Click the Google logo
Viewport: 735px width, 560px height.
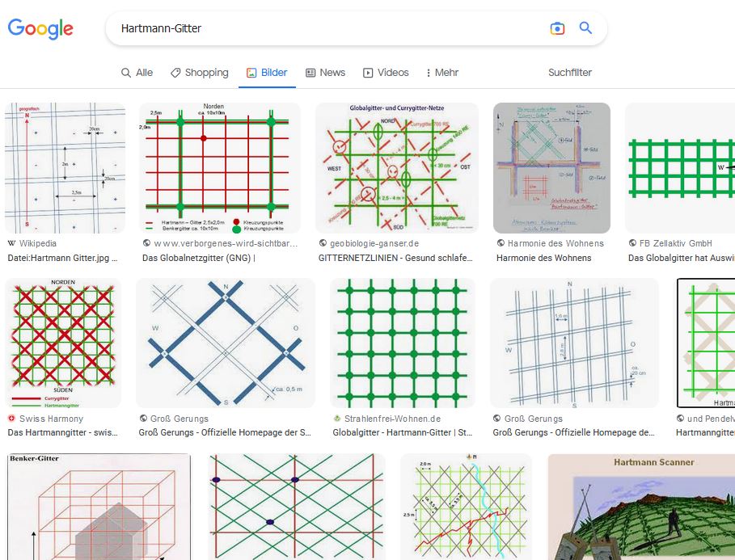[40, 28]
